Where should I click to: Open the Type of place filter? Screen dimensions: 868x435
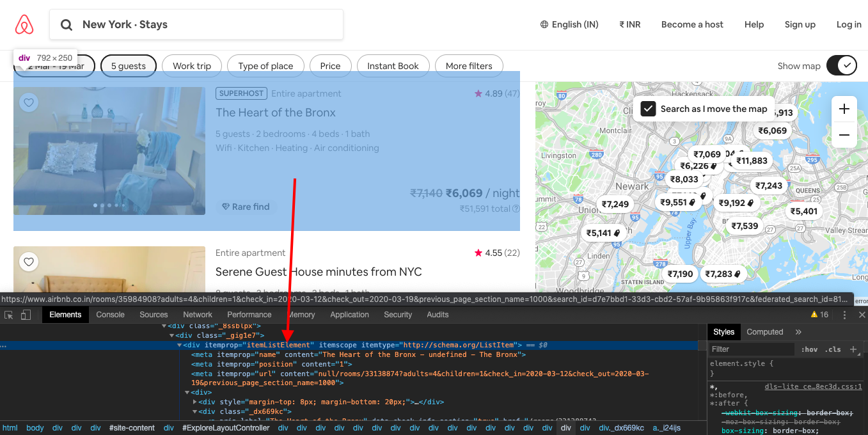(x=265, y=65)
